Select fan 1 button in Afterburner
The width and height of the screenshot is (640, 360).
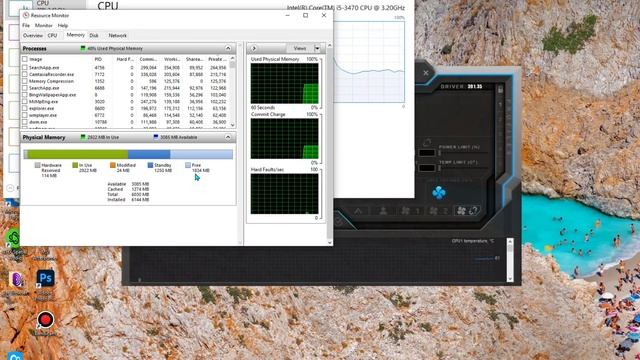click(410, 211)
